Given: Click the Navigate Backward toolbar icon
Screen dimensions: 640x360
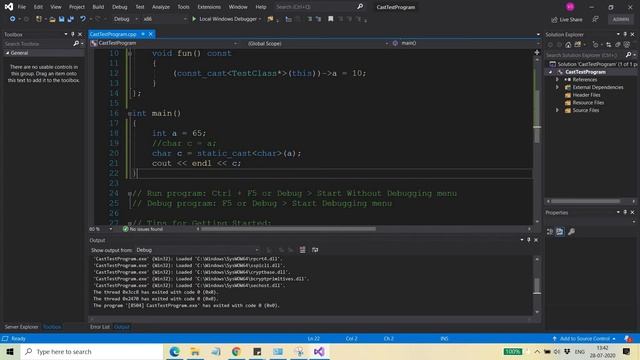Looking at the screenshot, I should click(12, 19).
